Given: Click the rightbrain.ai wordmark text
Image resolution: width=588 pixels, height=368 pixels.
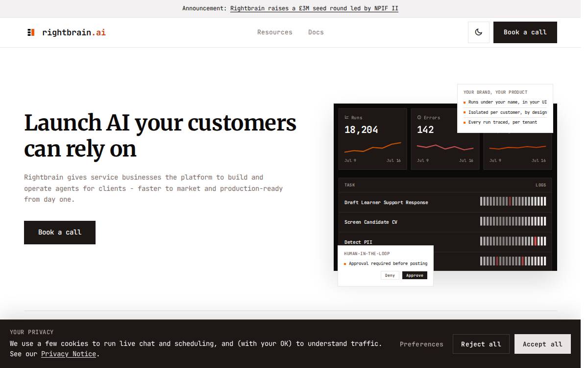Looking at the screenshot, I should click(74, 32).
